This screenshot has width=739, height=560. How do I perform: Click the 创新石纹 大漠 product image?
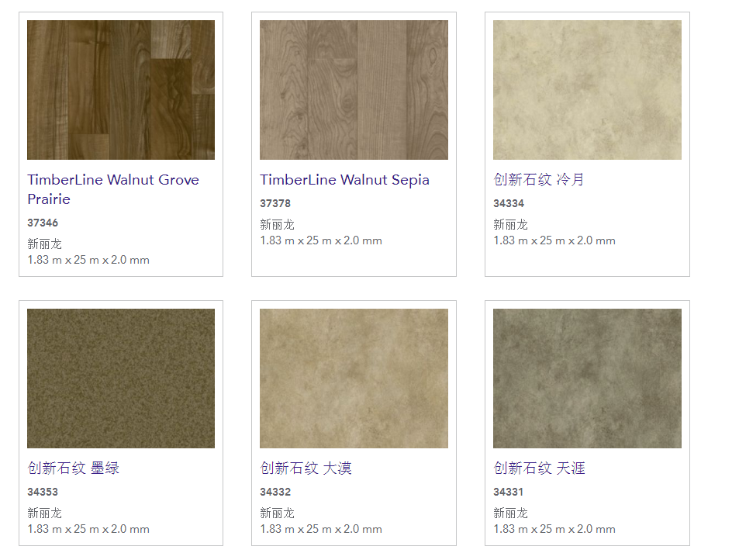pyautogui.click(x=354, y=379)
